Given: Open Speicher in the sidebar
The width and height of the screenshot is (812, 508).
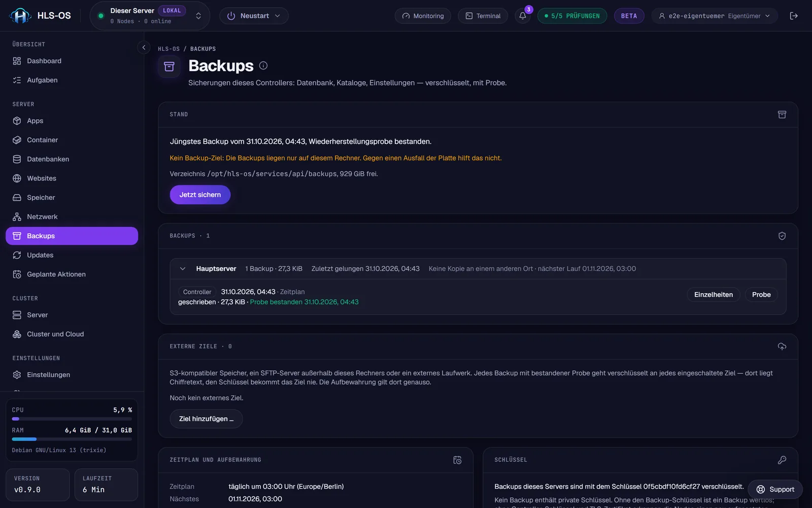Looking at the screenshot, I should pyautogui.click(x=72, y=198).
